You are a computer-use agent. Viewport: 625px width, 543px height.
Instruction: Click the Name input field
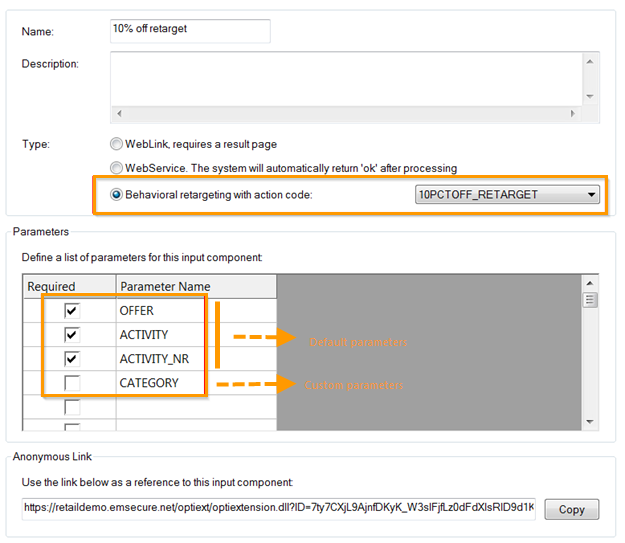pos(190,30)
